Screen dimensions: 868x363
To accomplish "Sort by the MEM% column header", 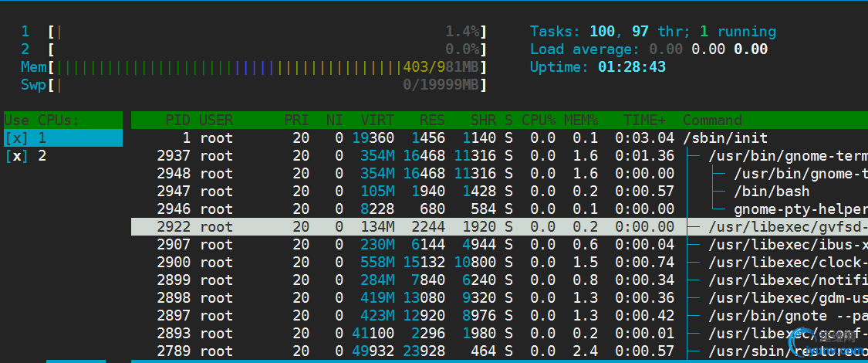I will click(x=581, y=120).
